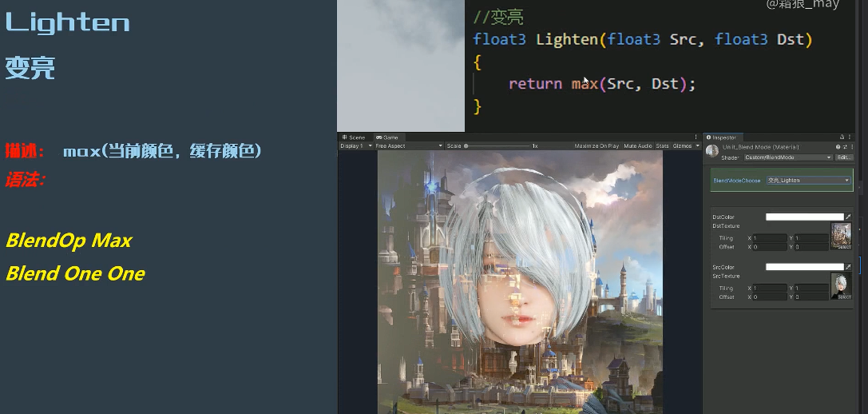Click the 'Lighten' slide title
Screen dimensions: 868x414
(x=68, y=22)
